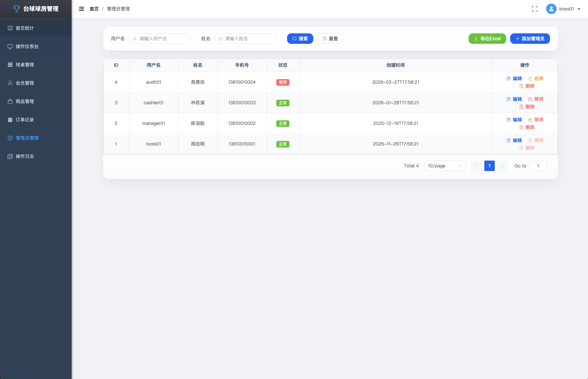Image resolution: width=588 pixels, height=379 pixels.
Task: Open 首页统计 in sidebar
Action: point(36,28)
